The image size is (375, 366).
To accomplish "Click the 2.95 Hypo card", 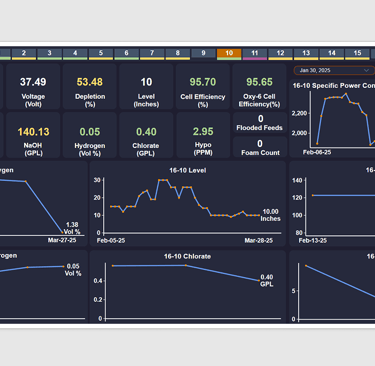I will (203, 135).
